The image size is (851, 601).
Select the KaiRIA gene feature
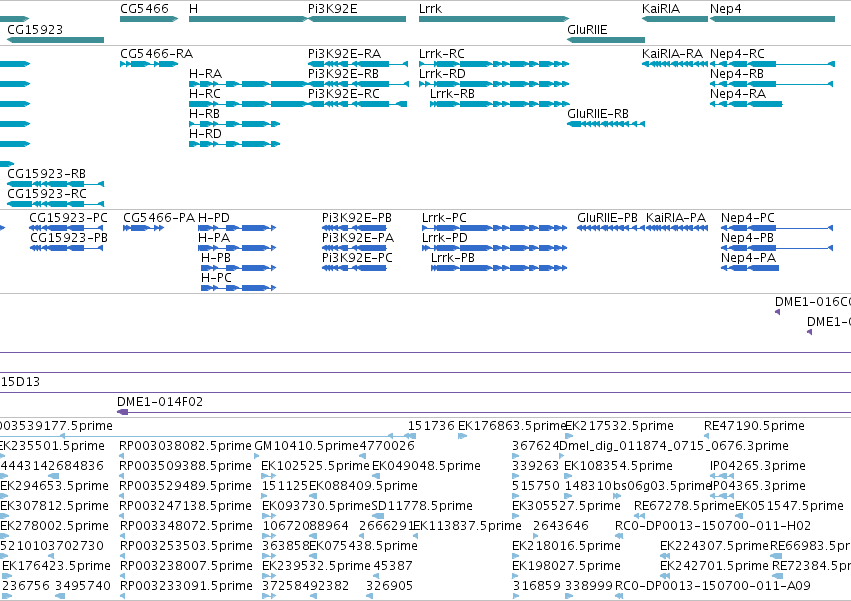(675, 19)
